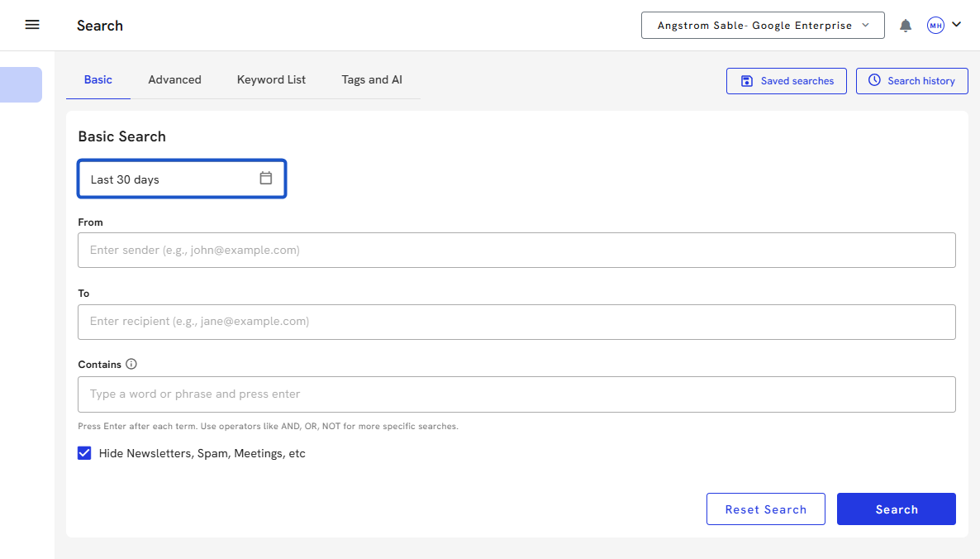The height and width of the screenshot is (559, 980).
Task: Click into the To recipient field
Action: tap(516, 322)
